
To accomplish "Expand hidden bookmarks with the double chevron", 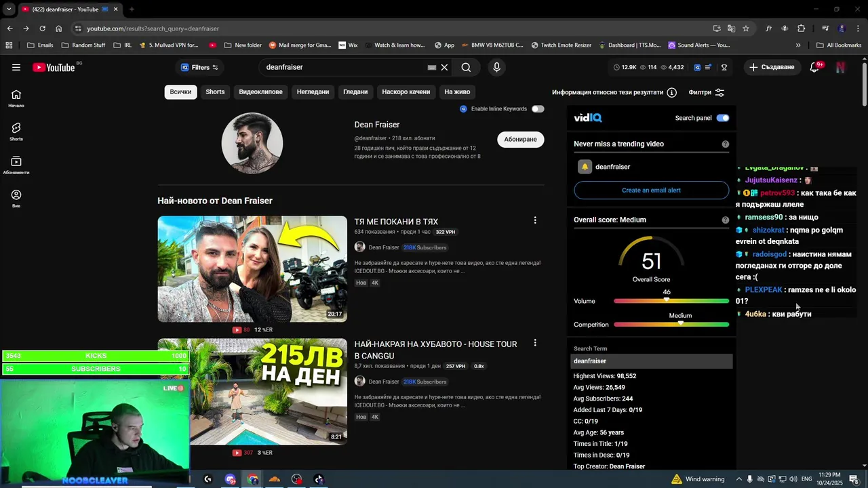I will pyautogui.click(x=798, y=45).
